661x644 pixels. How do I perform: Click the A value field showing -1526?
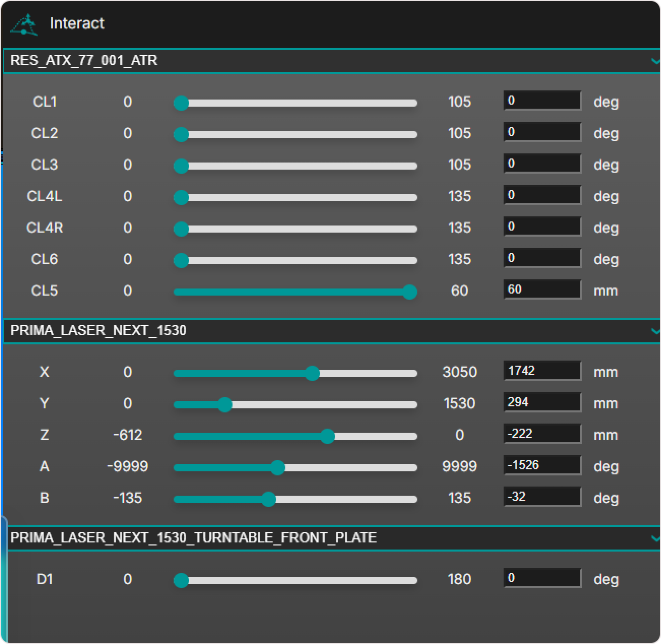pyautogui.click(x=542, y=465)
